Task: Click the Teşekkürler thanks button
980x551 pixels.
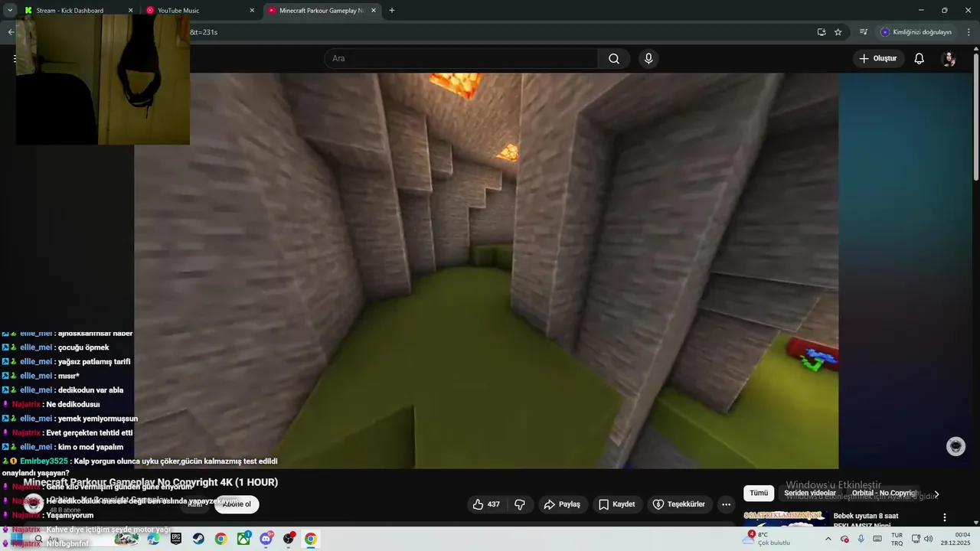Action: click(680, 504)
